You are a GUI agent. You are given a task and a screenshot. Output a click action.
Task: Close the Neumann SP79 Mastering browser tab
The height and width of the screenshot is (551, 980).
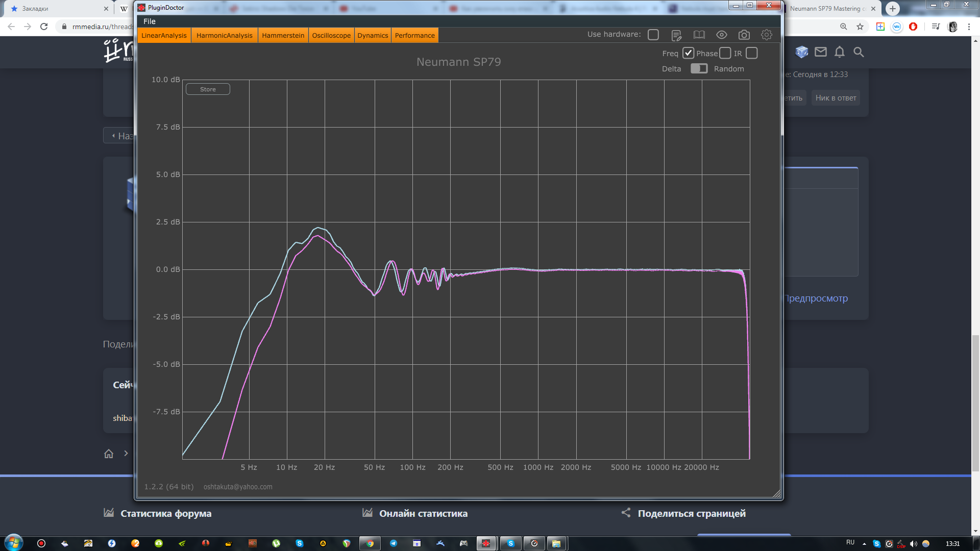pyautogui.click(x=873, y=9)
